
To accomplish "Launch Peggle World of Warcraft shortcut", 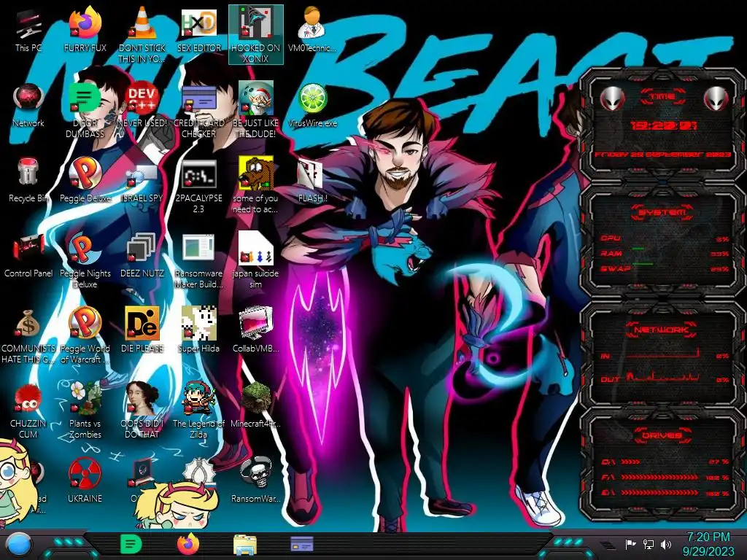I will click(85, 335).
